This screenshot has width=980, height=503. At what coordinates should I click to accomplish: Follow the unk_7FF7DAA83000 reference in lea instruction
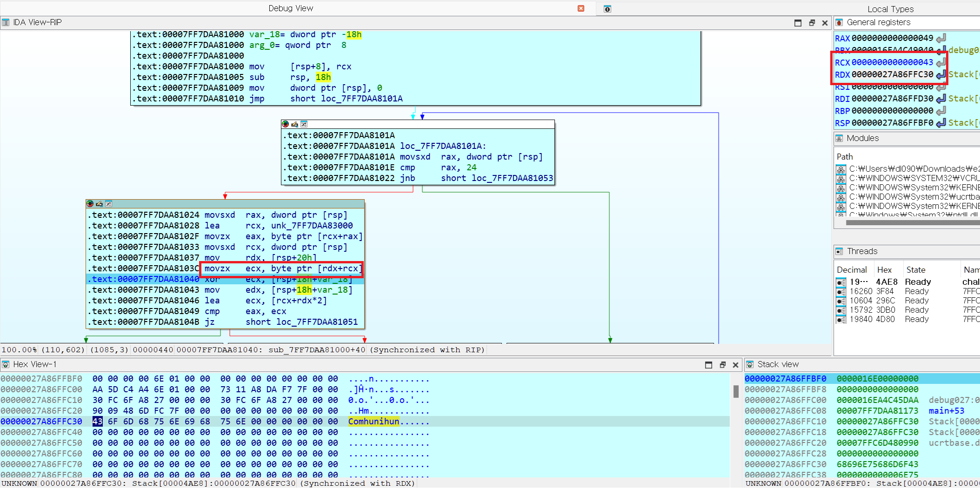tap(312, 226)
